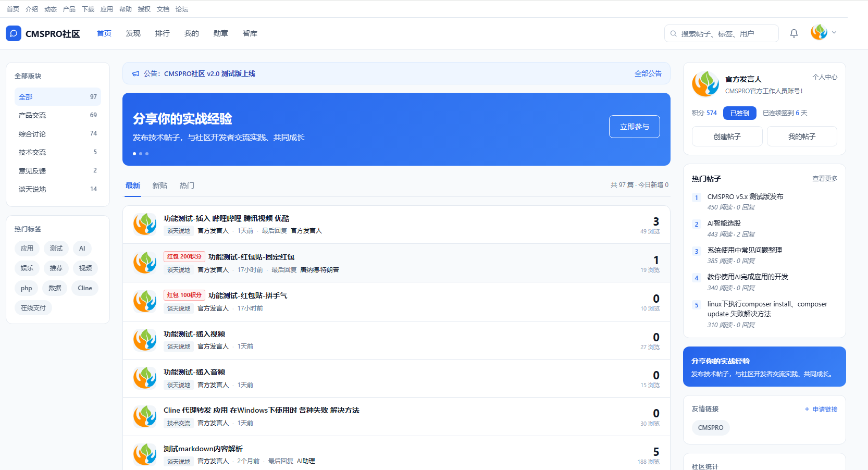Click 文档 in the top utility bar
The height and width of the screenshot is (470, 868).
pyautogui.click(x=163, y=9)
